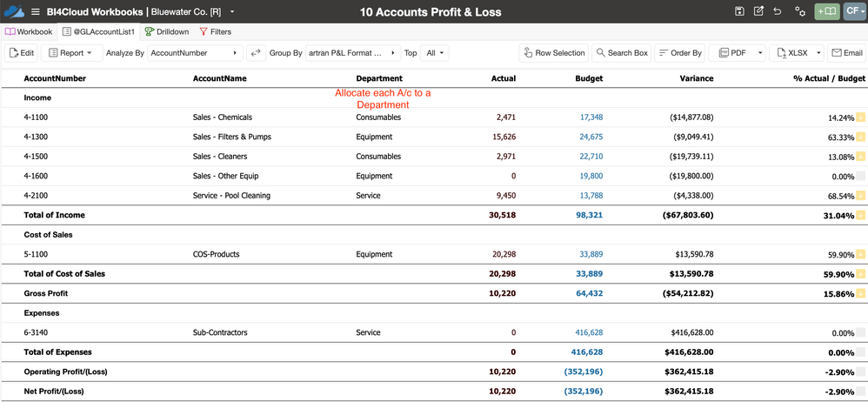The height and width of the screenshot is (402, 868).
Task: Expand the XLSX export options arrow
Action: (x=817, y=53)
